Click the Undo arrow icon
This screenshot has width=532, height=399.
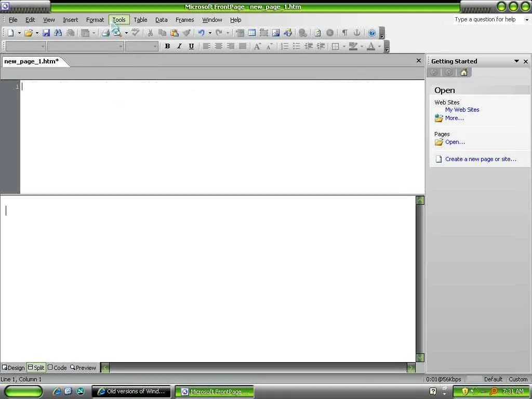(202, 33)
